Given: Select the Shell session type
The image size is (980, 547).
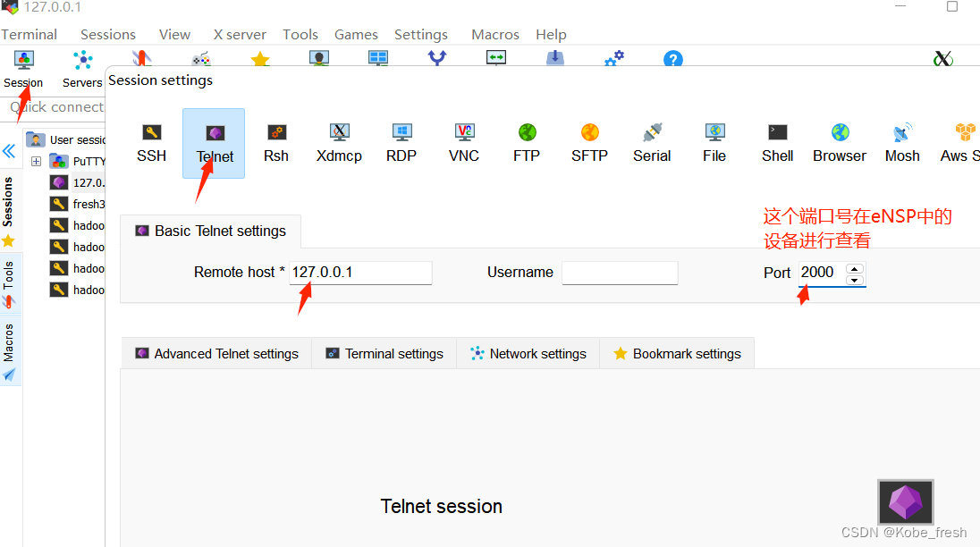Looking at the screenshot, I should click(x=778, y=144).
